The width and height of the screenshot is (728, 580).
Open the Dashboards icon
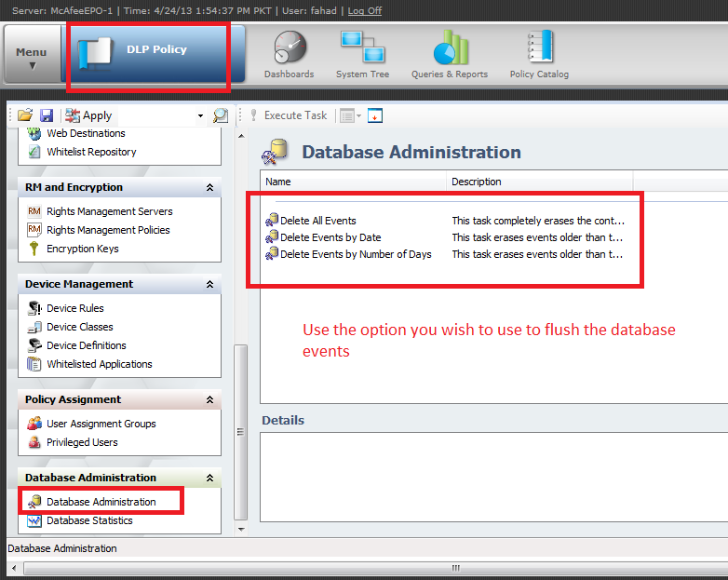pos(290,54)
